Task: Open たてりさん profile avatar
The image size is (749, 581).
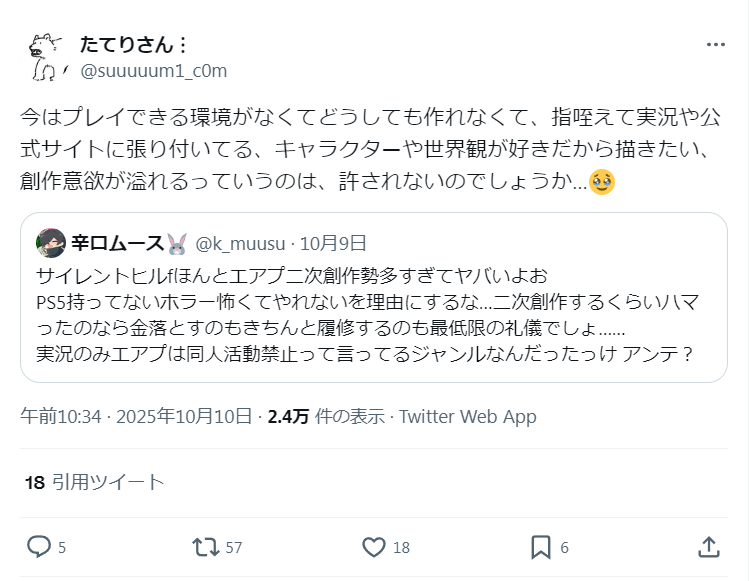Action: pos(44,57)
